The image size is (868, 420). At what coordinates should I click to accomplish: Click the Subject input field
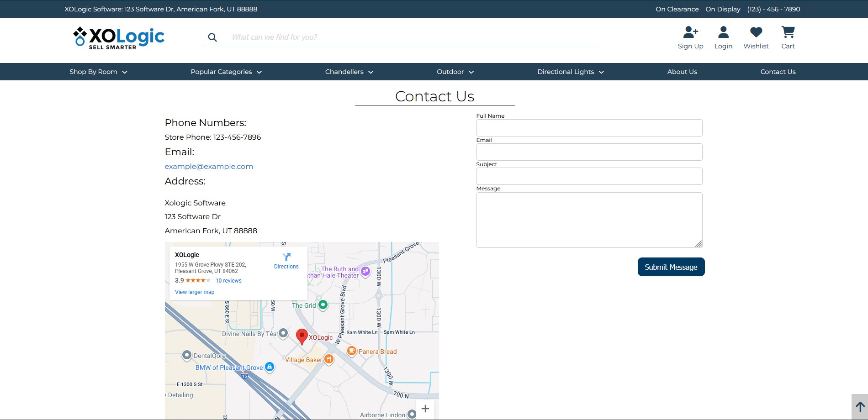589,176
